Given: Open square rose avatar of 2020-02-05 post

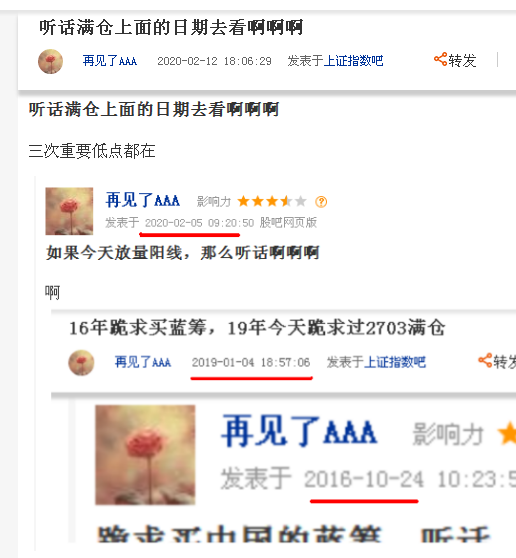Looking at the screenshot, I should [x=69, y=211].
